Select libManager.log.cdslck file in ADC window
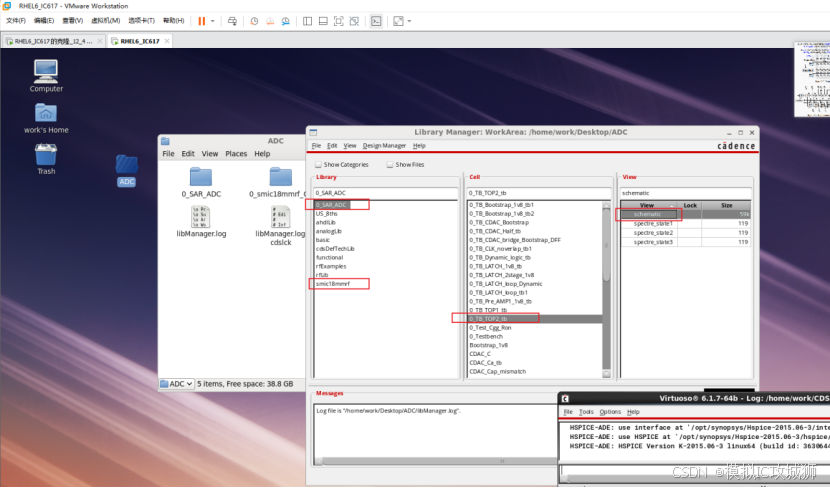This screenshot has width=830, height=488. [x=281, y=226]
